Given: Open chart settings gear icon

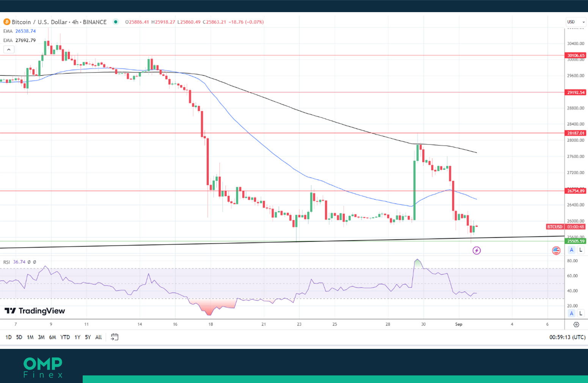Looking at the screenshot, I should click(x=576, y=325).
